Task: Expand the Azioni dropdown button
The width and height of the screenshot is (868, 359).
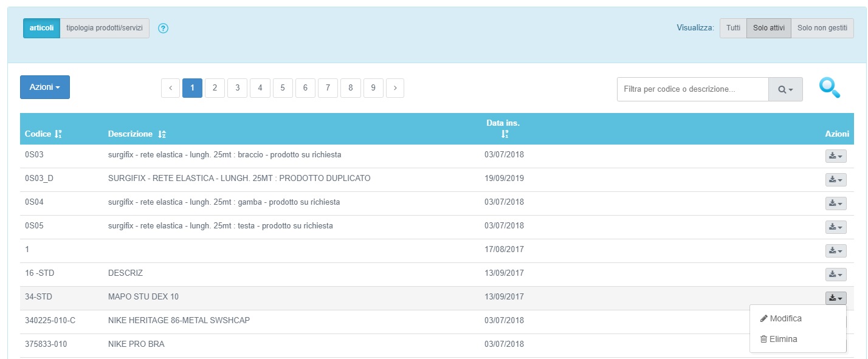Action: click(x=45, y=87)
